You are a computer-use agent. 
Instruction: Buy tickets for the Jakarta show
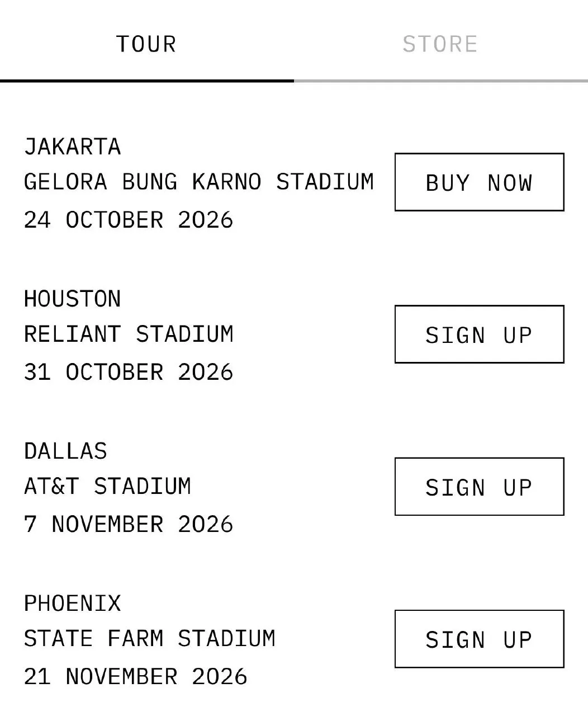pyautogui.click(x=479, y=182)
